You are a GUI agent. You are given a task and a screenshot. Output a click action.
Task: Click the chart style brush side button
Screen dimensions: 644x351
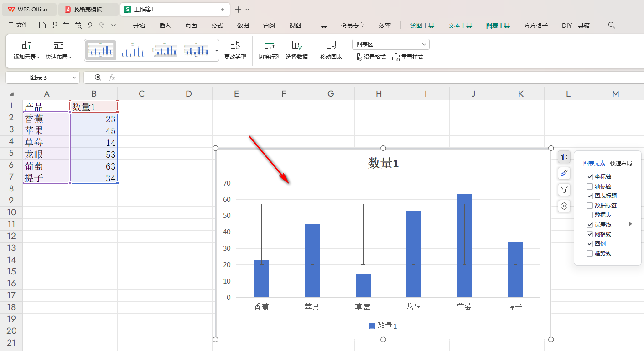pyautogui.click(x=564, y=173)
